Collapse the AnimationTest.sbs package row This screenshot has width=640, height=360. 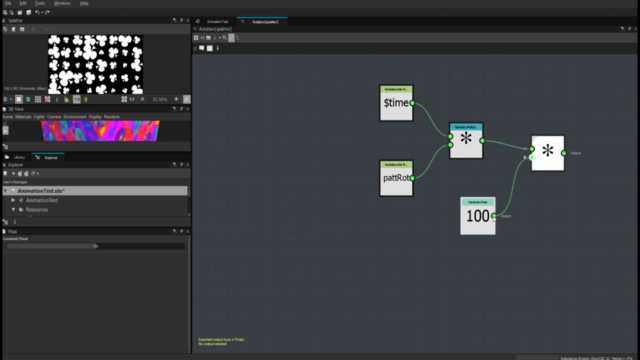coord(5,191)
